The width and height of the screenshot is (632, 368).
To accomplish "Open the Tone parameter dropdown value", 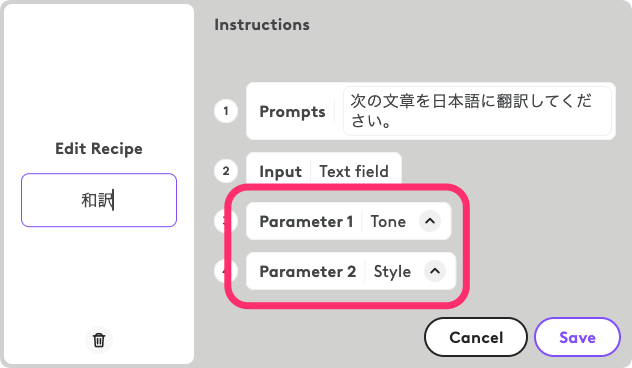I will (388, 221).
